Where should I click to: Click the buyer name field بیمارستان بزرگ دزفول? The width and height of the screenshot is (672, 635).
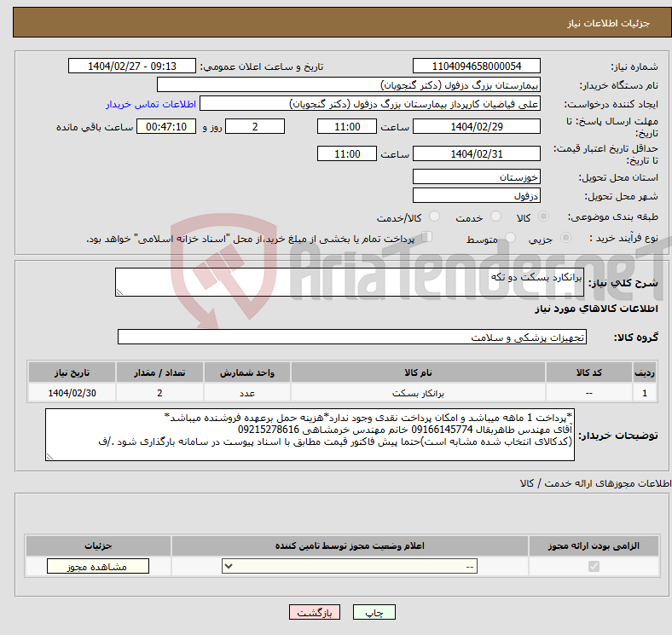(349, 85)
